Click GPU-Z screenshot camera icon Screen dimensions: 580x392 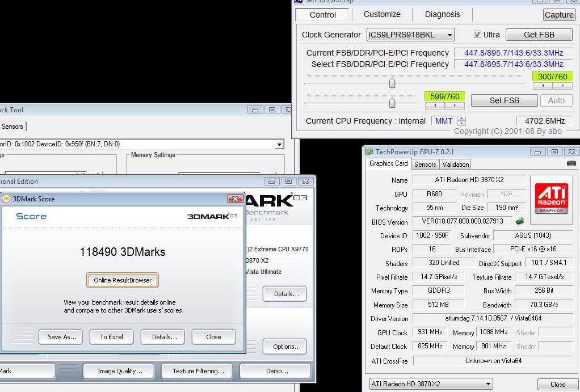[571, 163]
